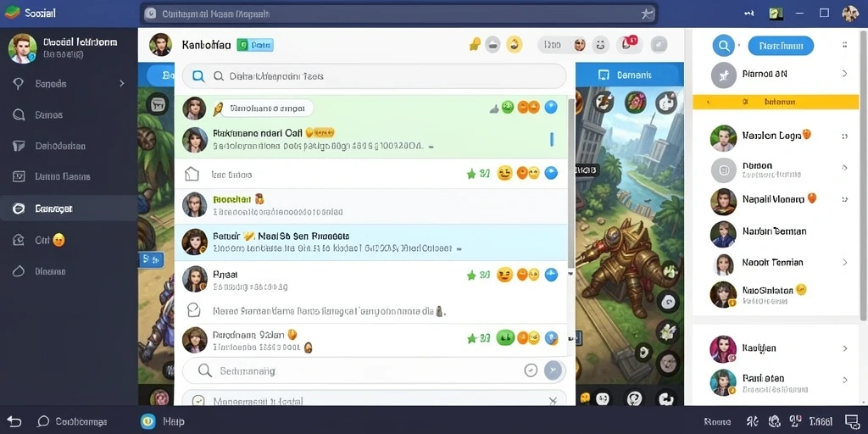Click the star icon in top address bar
The height and width of the screenshot is (434, 868).
647,14
